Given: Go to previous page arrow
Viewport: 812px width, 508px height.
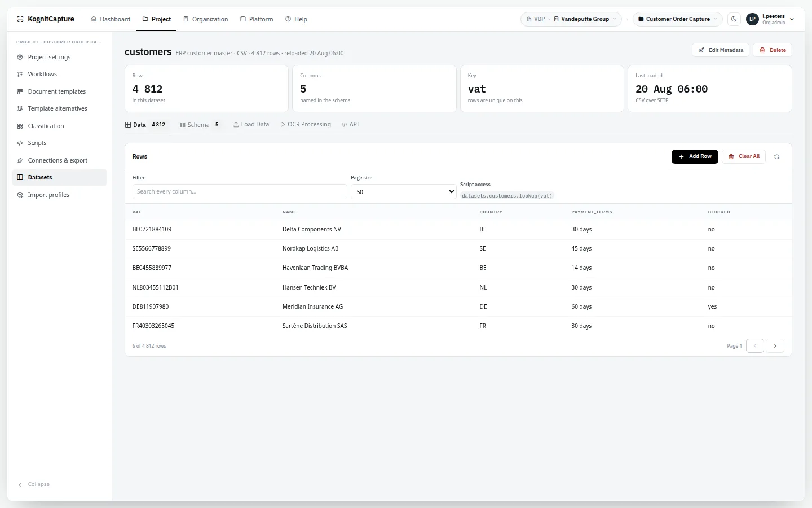Looking at the screenshot, I should [x=755, y=346].
